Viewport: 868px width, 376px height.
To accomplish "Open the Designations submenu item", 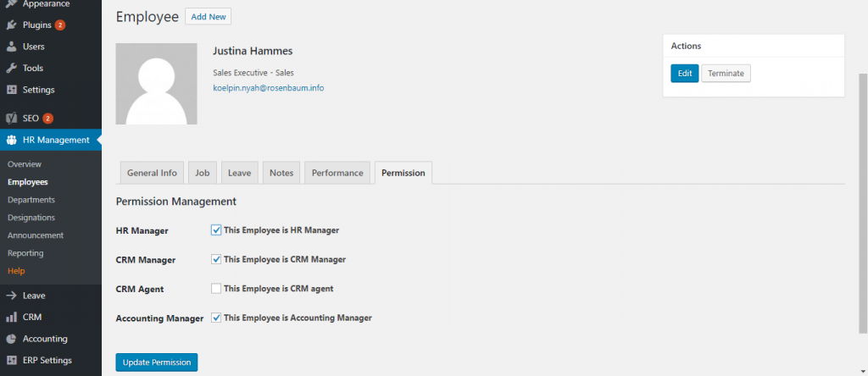I will pyautogui.click(x=31, y=218).
